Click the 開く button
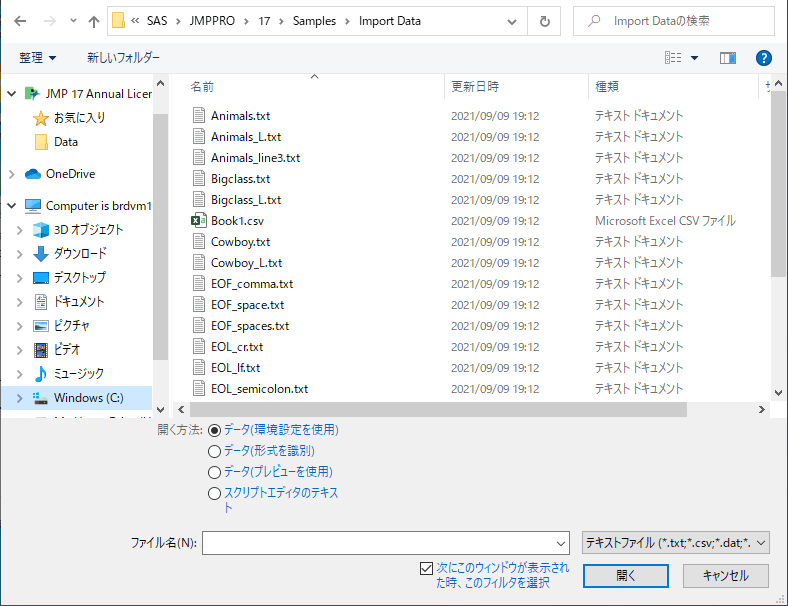 [626, 576]
